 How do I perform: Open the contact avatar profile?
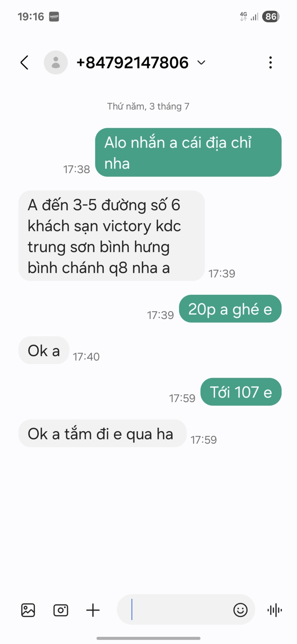click(56, 63)
